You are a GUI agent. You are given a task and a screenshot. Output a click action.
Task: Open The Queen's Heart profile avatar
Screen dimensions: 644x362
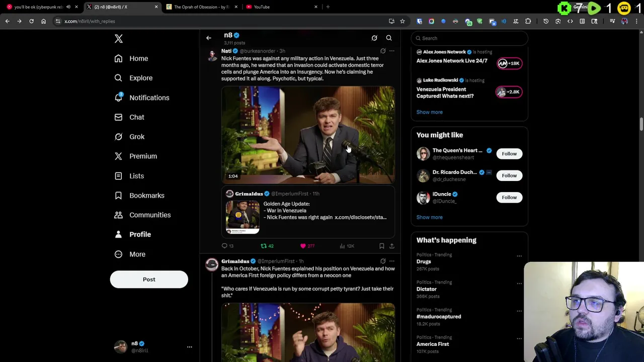tap(423, 154)
